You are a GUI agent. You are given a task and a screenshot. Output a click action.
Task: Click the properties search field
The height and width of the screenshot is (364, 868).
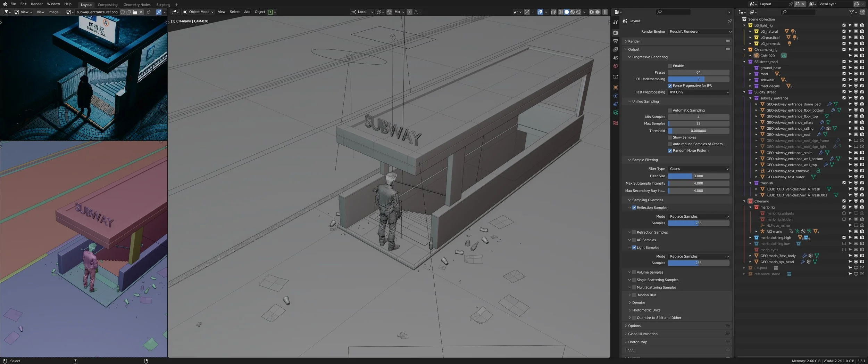point(674,12)
